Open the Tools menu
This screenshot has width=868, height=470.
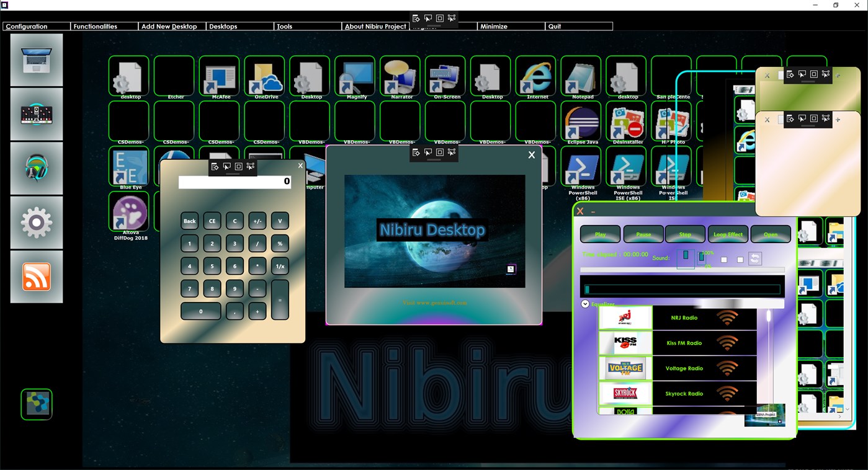pyautogui.click(x=284, y=26)
